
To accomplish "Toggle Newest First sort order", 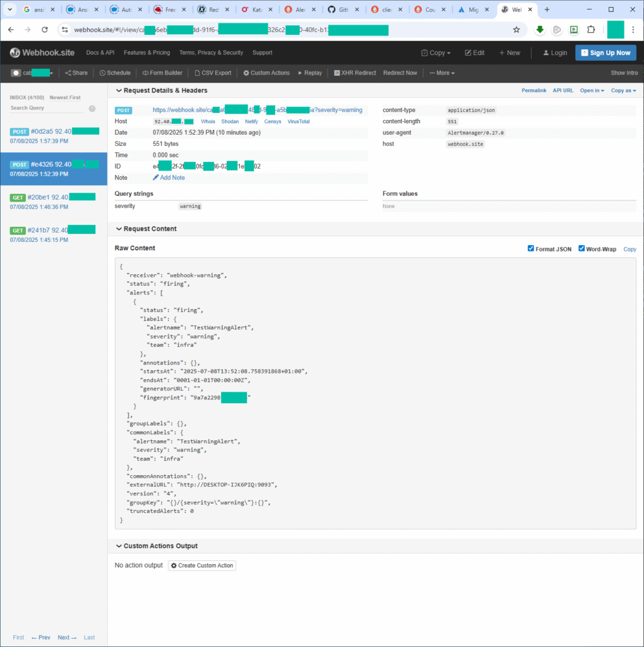I will coord(65,98).
